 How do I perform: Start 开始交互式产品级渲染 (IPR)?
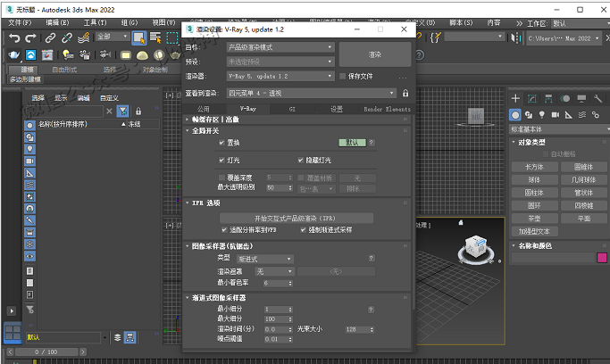[296, 219]
